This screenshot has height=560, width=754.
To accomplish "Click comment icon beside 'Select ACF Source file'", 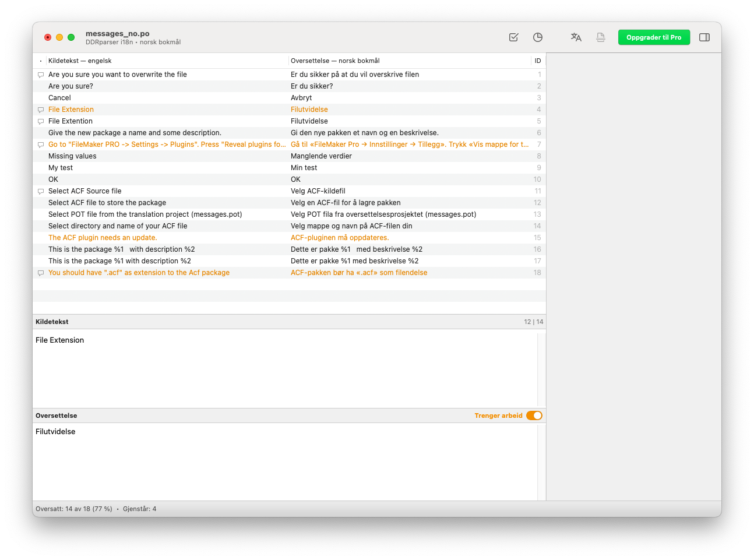I will coord(41,191).
